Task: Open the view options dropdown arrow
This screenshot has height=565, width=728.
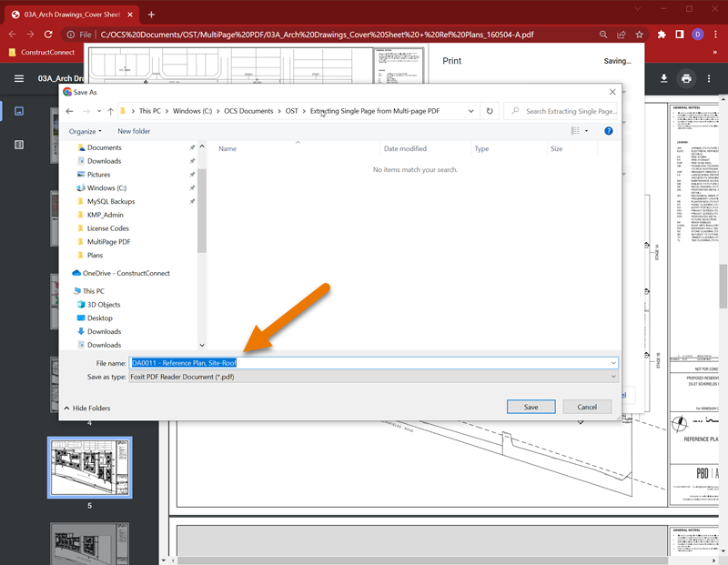Action: 586,131
